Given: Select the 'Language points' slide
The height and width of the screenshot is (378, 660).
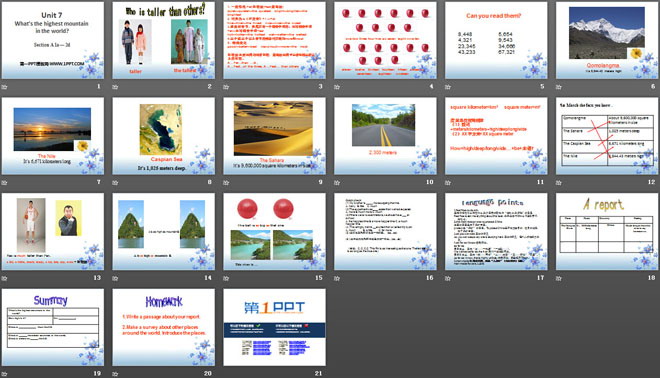Looking at the screenshot, I should (x=496, y=232).
